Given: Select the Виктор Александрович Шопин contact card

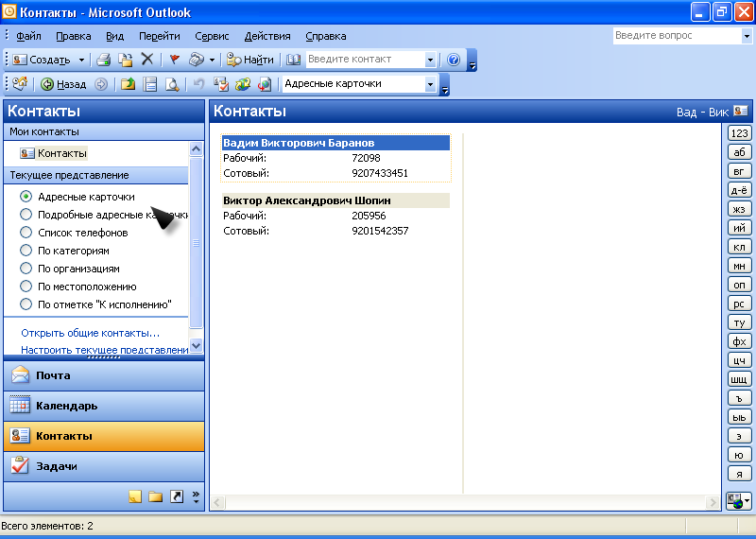Looking at the screenshot, I should (335, 216).
